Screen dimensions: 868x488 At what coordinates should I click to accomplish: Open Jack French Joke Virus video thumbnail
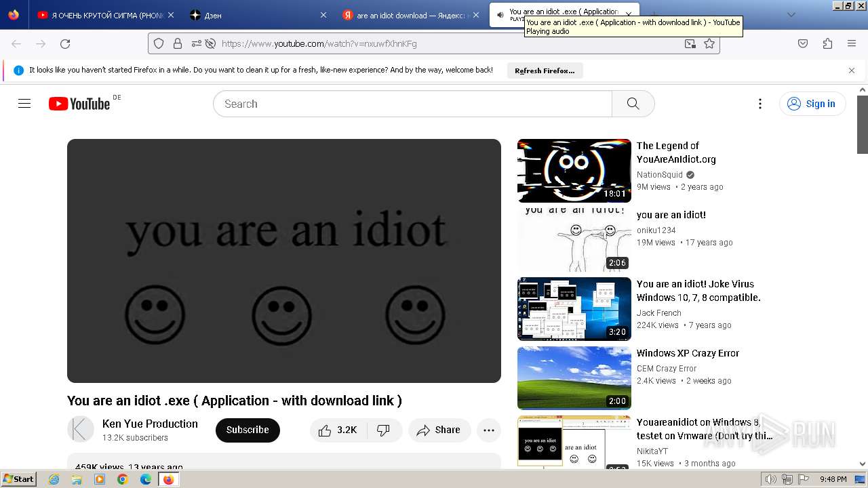pyautogui.click(x=574, y=309)
